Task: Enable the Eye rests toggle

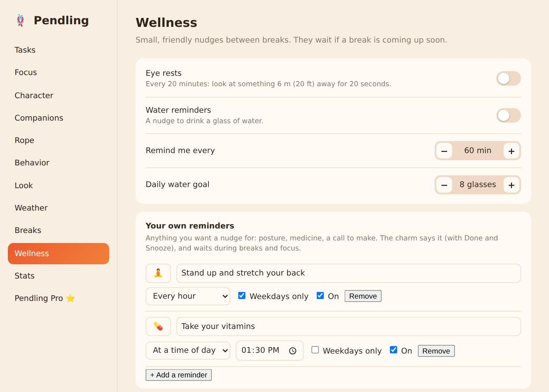Action: (508, 78)
